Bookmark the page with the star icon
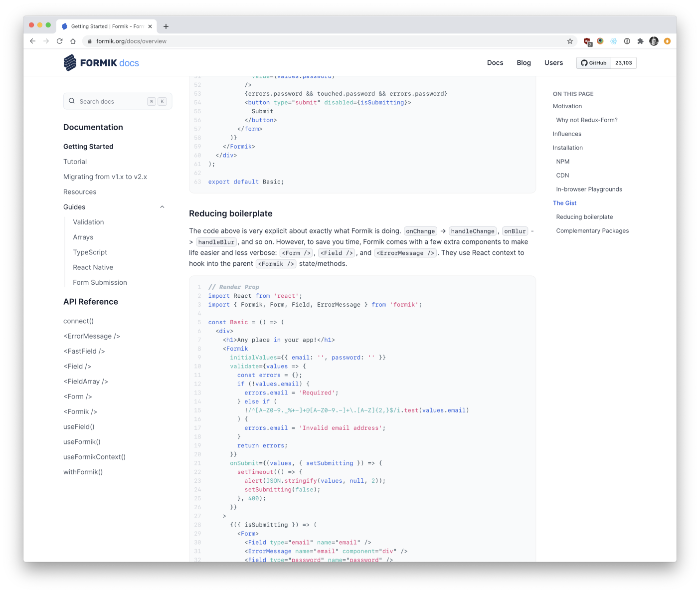This screenshot has width=700, height=593. pyautogui.click(x=570, y=41)
